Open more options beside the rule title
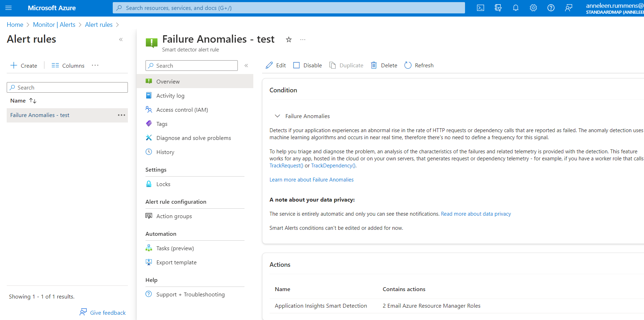The image size is (644, 320). 303,39
